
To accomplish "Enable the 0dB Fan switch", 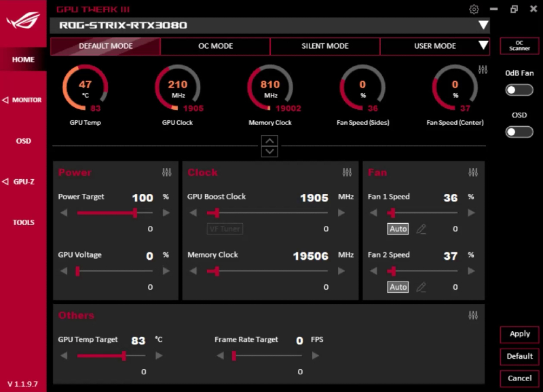I will tap(519, 89).
